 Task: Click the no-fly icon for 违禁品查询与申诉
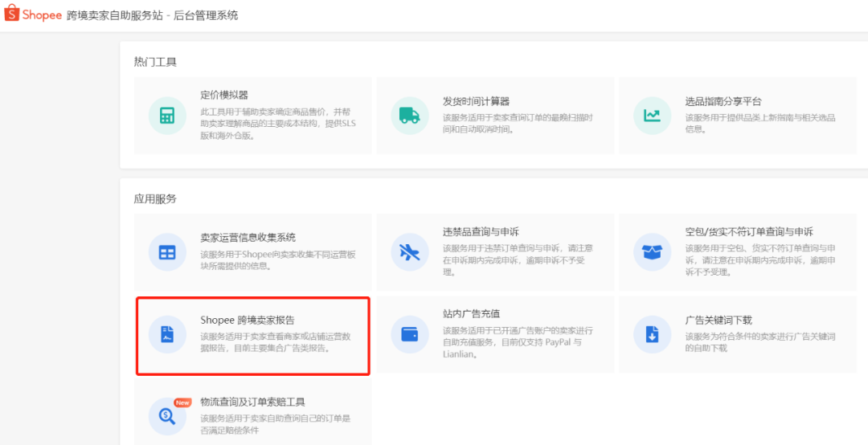pos(409,252)
